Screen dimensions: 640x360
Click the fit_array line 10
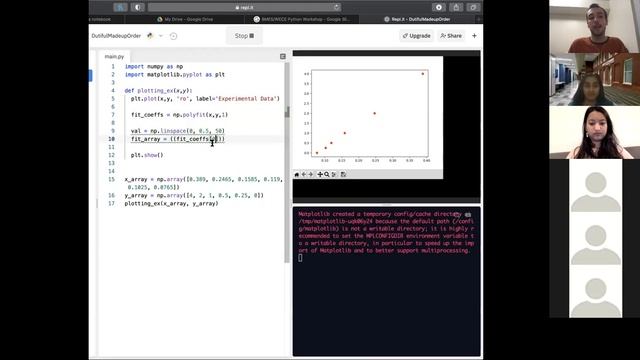[178, 139]
